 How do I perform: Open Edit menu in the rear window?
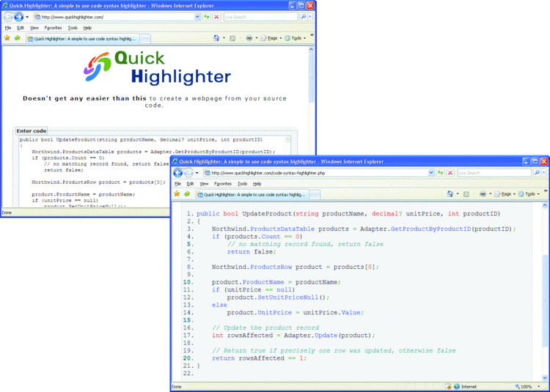21,28
